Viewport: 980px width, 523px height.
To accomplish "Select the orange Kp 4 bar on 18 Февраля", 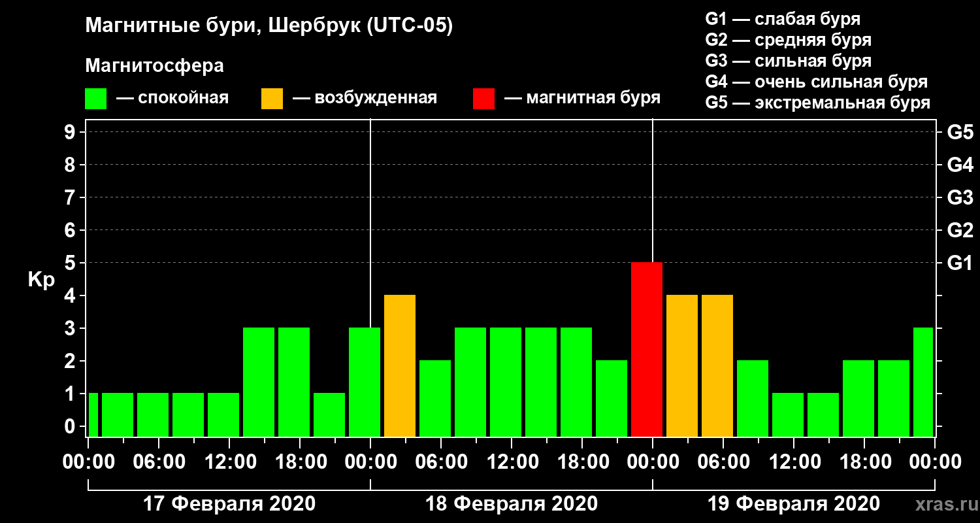I will point(400,365).
